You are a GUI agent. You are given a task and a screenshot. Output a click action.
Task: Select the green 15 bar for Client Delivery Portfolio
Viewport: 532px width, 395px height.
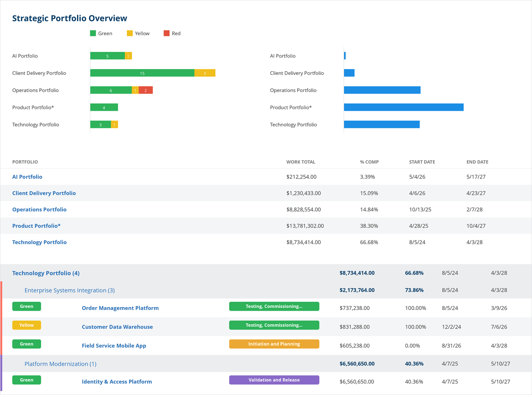point(142,73)
